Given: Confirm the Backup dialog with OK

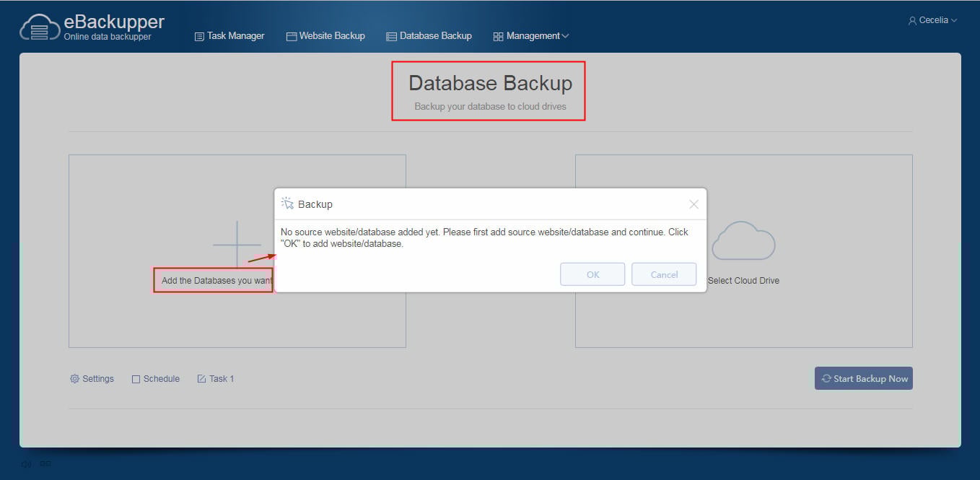Looking at the screenshot, I should coord(592,274).
